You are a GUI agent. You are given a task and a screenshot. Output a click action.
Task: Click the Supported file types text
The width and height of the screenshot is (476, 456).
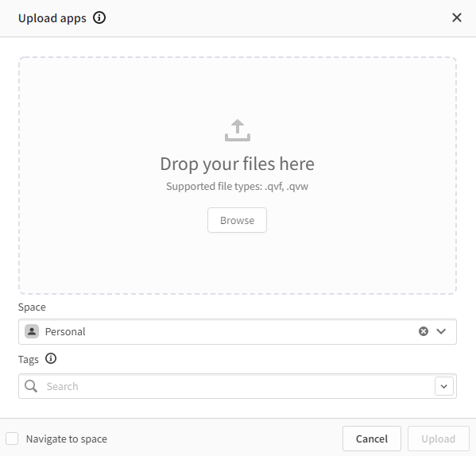pos(237,186)
